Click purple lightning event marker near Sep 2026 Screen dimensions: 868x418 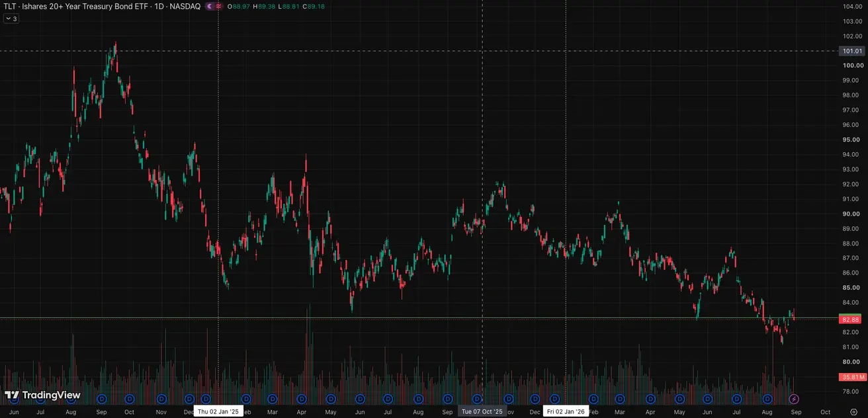point(795,399)
